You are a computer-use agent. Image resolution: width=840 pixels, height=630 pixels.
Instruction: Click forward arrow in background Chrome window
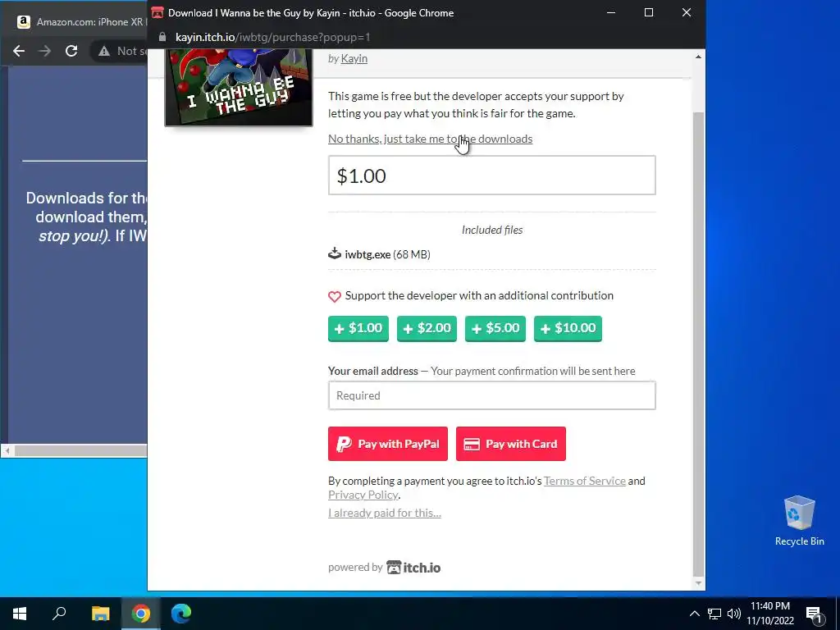(45, 51)
